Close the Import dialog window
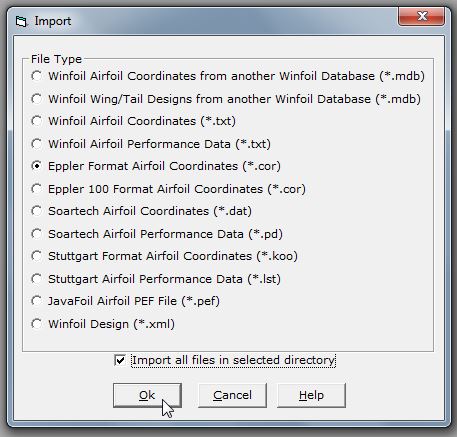 tap(422, 16)
